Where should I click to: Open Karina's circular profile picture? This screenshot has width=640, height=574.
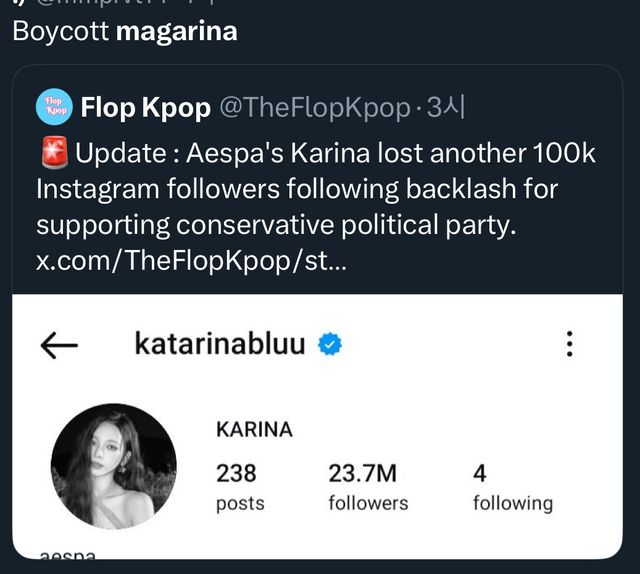pos(113,466)
